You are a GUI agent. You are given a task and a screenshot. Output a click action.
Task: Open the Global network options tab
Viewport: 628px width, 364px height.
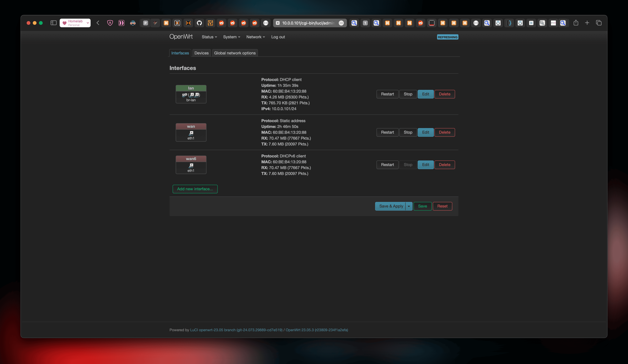235,53
